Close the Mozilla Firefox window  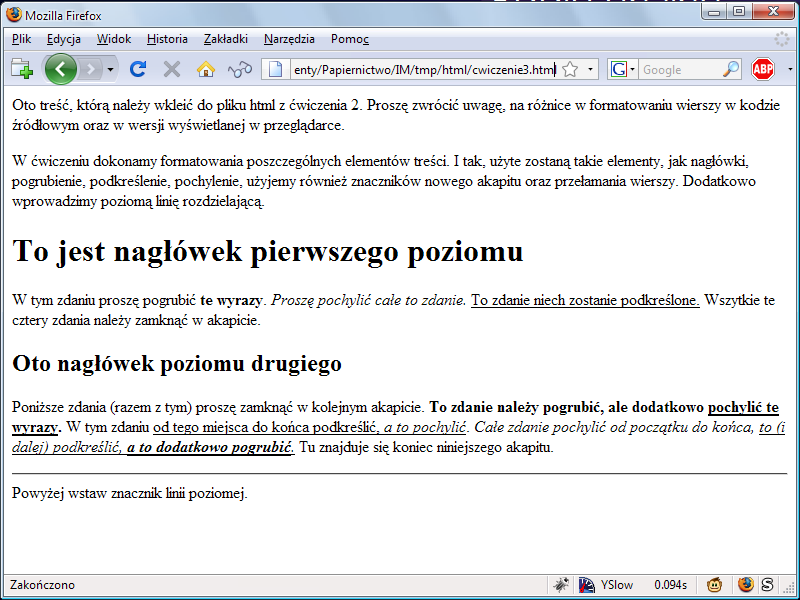coord(772,12)
